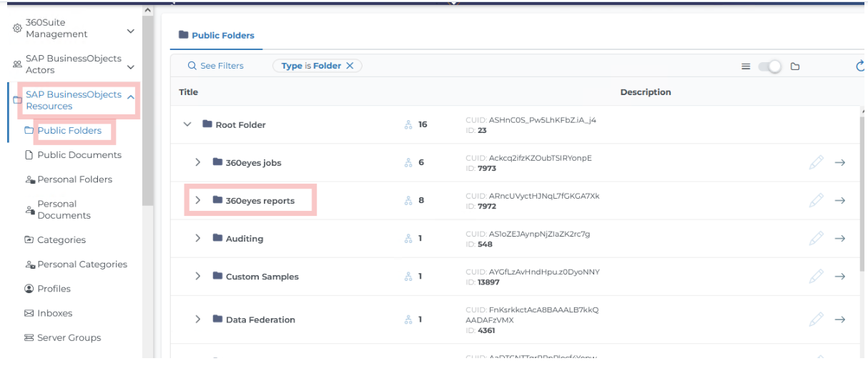The height and width of the screenshot is (366, 868).
Task: Click the Personal Documents icon
Action: pos(29,209)
